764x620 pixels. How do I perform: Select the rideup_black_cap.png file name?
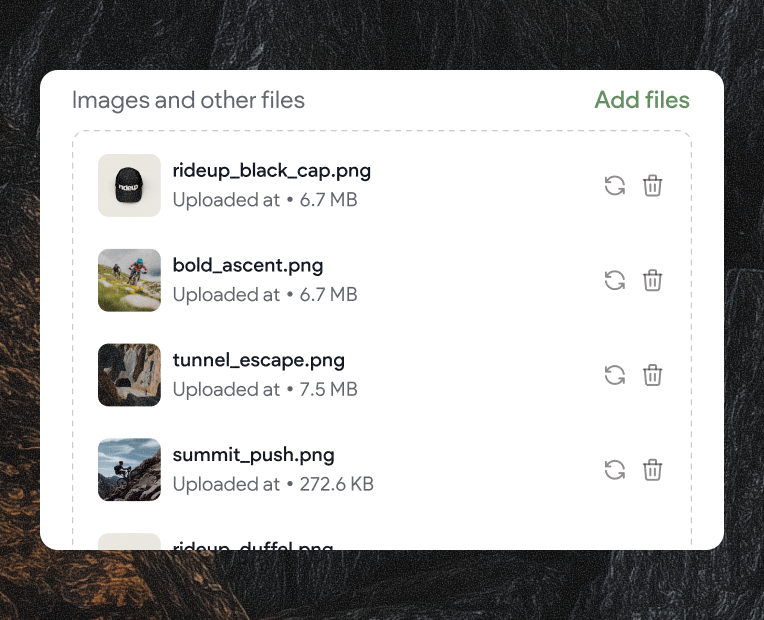pyautogui.click(x=271, y=170)
